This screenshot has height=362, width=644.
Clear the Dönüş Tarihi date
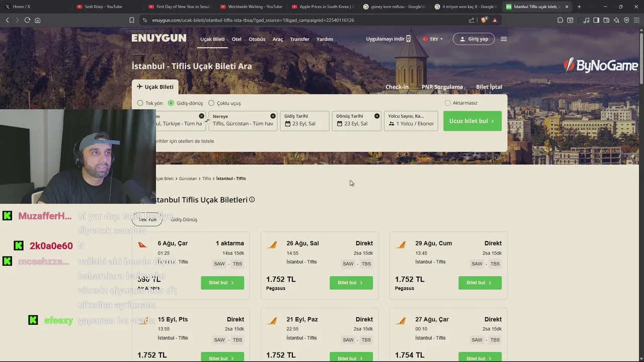pyautogui.click(x=377, y=116)
